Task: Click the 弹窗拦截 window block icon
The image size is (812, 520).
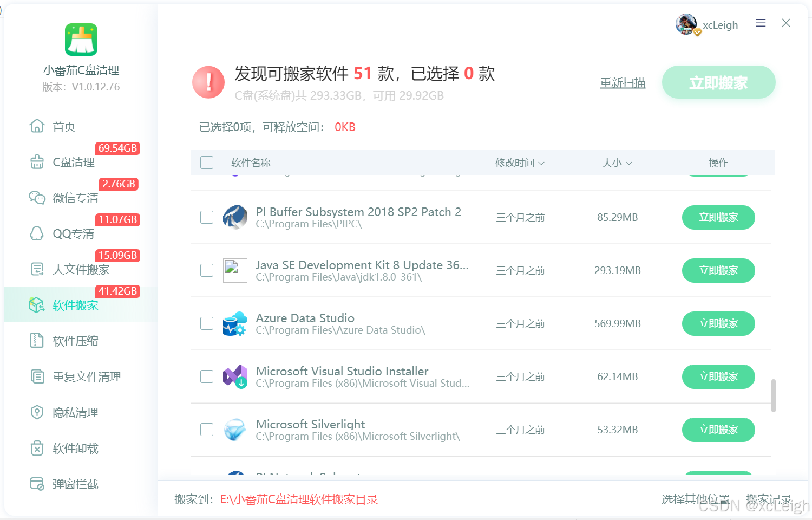Action: [37, 484]
